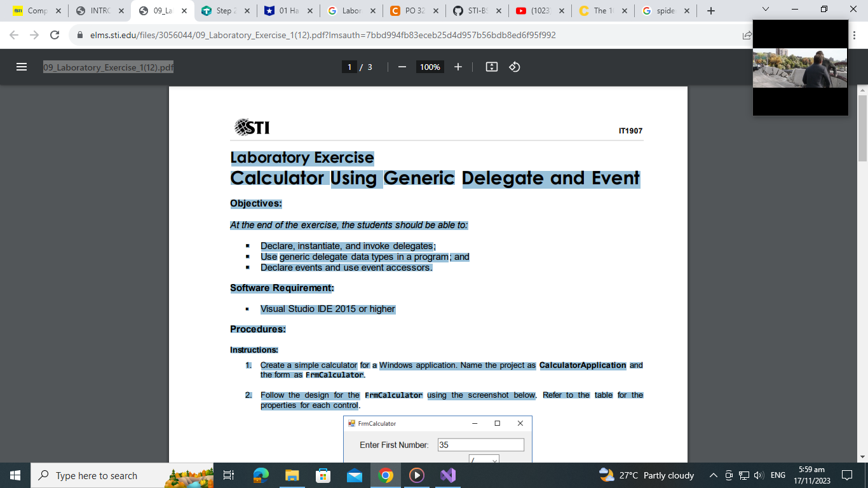Screen dimensions: 868x488
Task: Open the 27°C Partly cloudy weather widget
Action: (646, 475)
